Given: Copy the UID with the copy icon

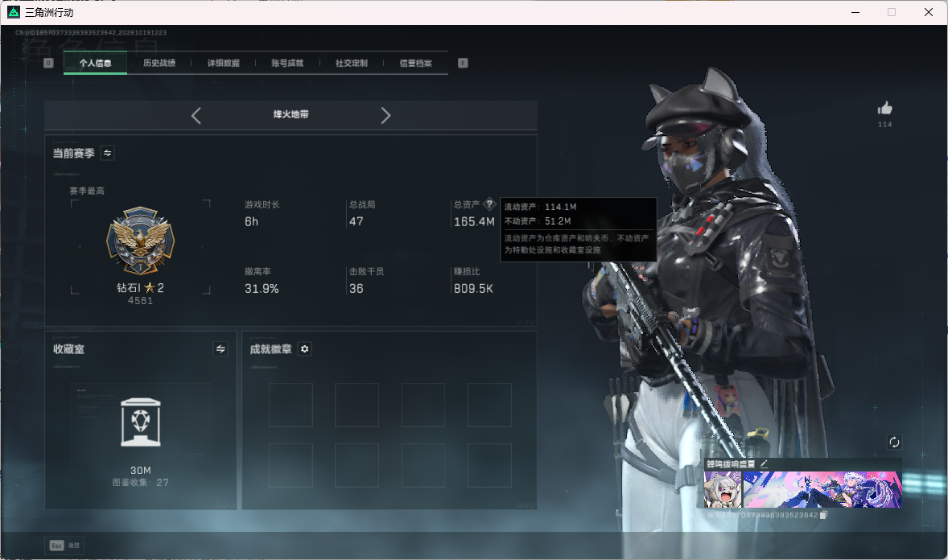Looking at the screenshot, I should pos(822,515).
